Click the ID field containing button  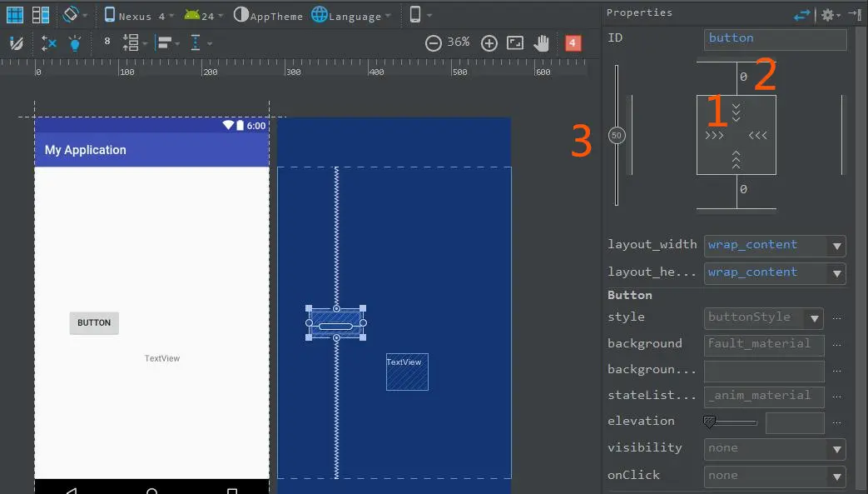[x=775, y=39]
